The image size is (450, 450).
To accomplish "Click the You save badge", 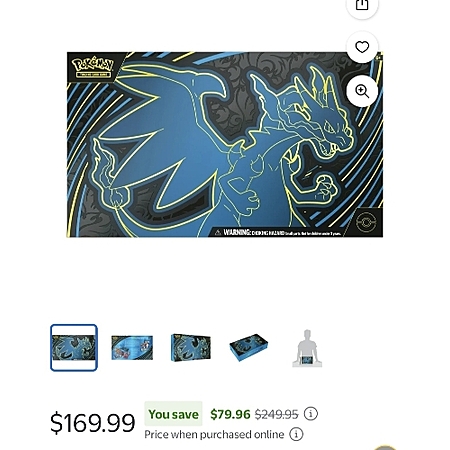I will coord(173,414).
